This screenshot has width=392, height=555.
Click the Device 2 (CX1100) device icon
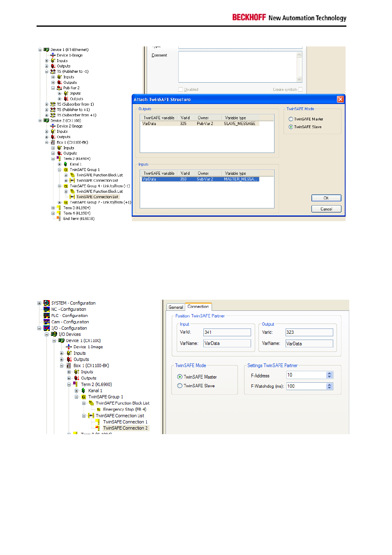46,121
